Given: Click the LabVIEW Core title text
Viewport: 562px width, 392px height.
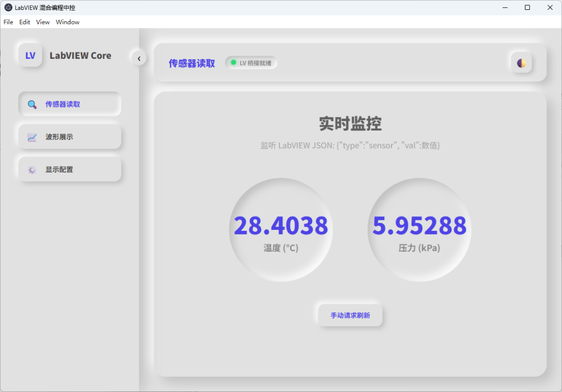Looking at the screenshot, I should click(x=80, y=56).
